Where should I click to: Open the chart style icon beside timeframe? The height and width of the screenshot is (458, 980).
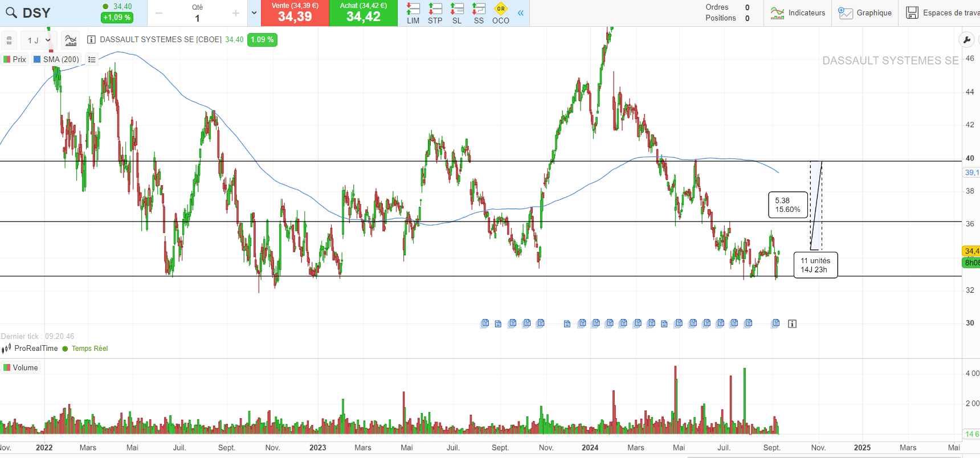tap(71, 40)
